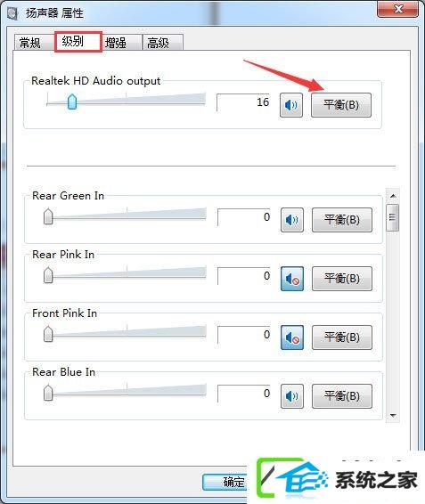Click the Realtek HD Audio output volume slider thumb
Image resolution: width=425 pixels, height=504 pixels.
(72, 102)
